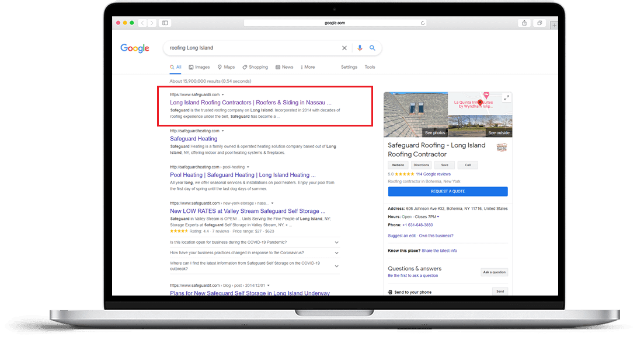Click the Directions button

422,165
